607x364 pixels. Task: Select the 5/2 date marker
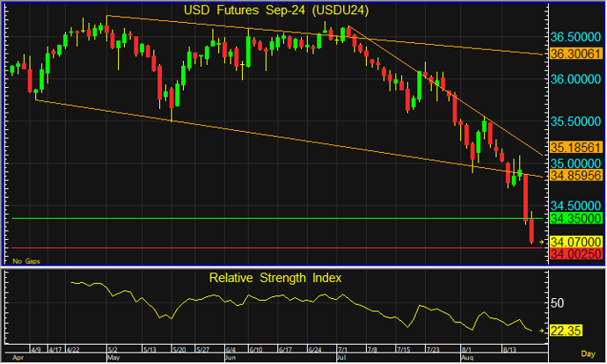point(113,350)
